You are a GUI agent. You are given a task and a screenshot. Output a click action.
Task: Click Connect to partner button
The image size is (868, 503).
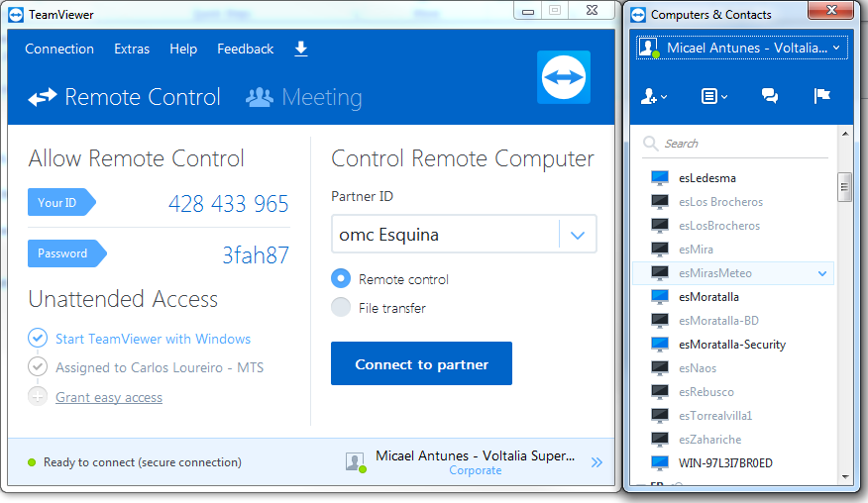[x=421, y=363]
